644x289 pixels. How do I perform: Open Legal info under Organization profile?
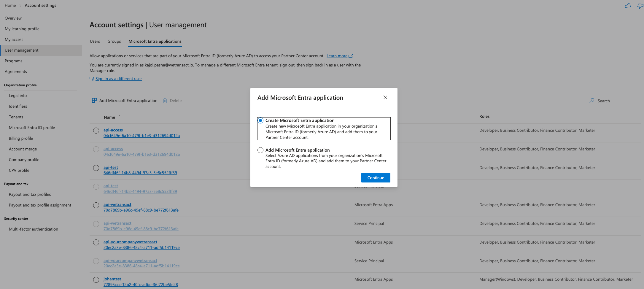(x=18, y=96)
